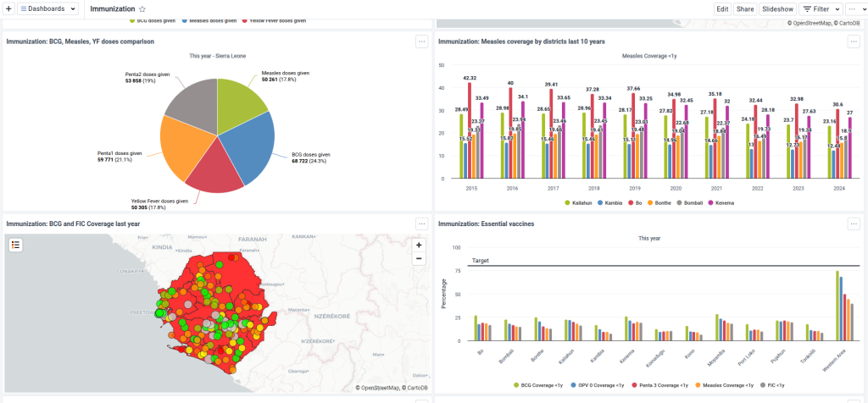The width and height of the screenshot is (868, 403).
Task: Open options menu of Measles coverage by districts panel
Action: (854, 41)
